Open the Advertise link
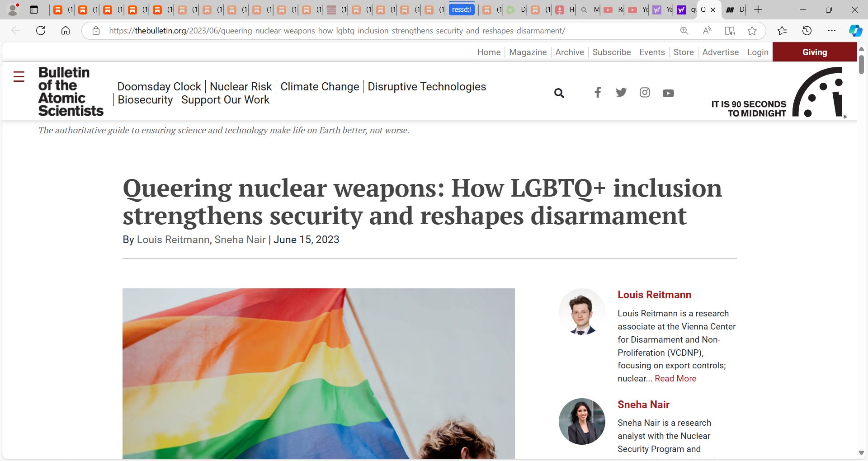The width and height of the screenshot is (868, 461). [720, 52]
